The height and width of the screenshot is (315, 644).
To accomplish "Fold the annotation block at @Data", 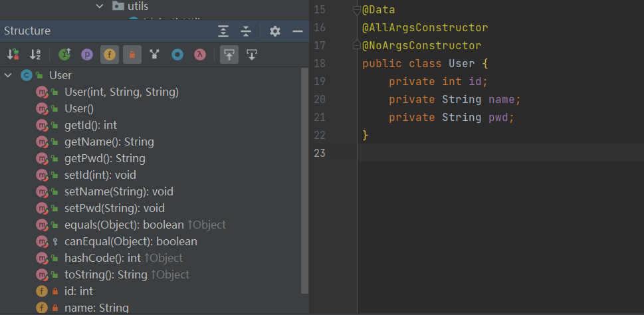I will click(x=357, y=10).
